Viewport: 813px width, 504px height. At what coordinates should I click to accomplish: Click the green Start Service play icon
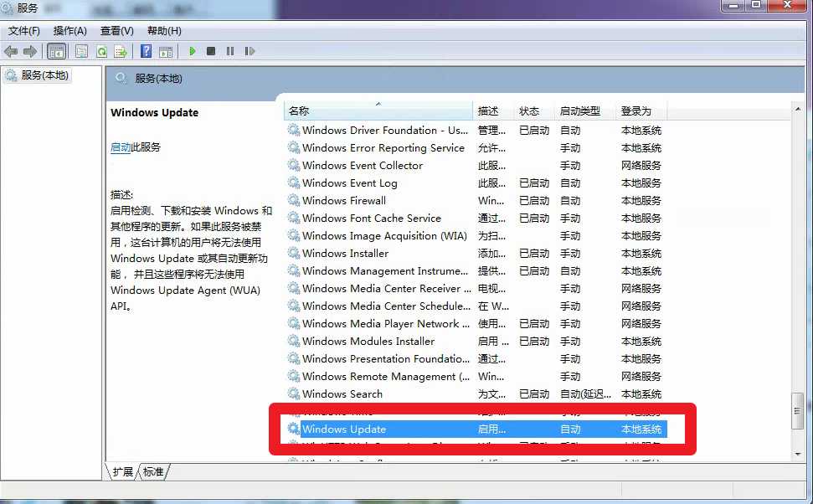[x=193, y=51]
